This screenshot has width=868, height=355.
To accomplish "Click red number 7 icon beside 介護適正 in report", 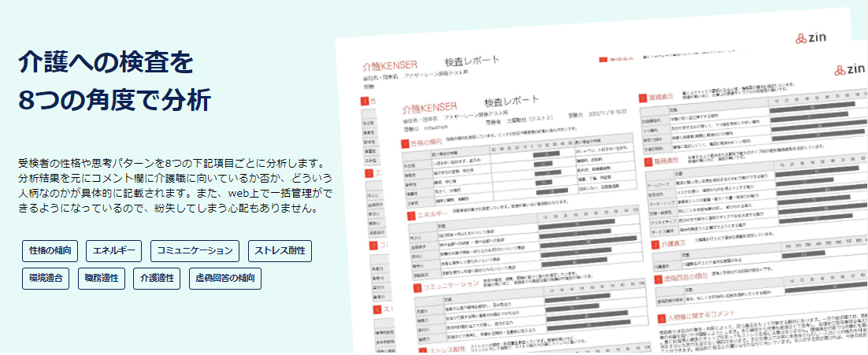I will (654, 243).
